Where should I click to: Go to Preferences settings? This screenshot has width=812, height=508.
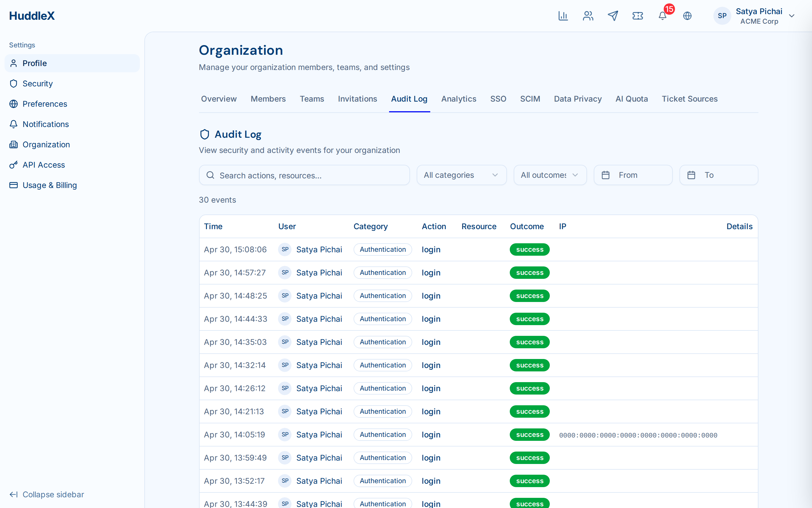tap(72, 104)
